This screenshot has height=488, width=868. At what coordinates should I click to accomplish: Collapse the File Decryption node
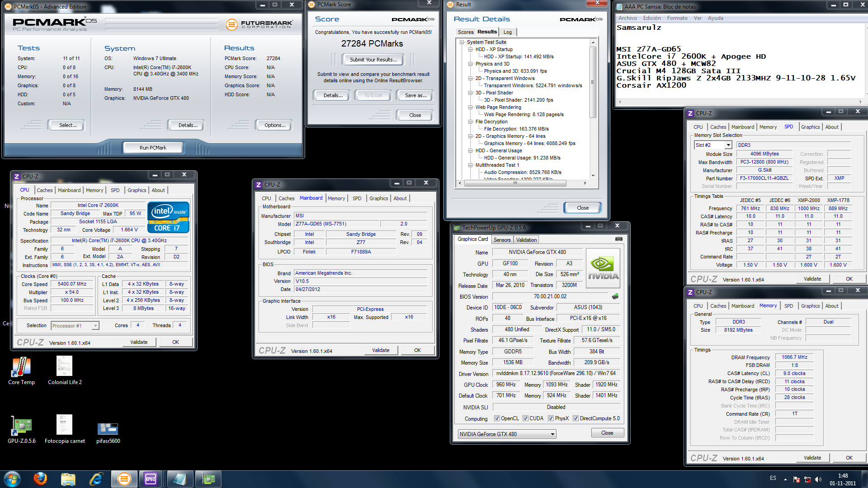coord(470,122)
